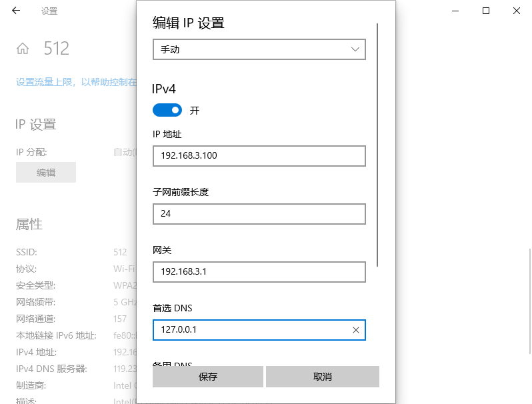Click the back arrow in Settings
Viewport: 532px width, 404px height.
pyautogui.click(x=16, y=11)
